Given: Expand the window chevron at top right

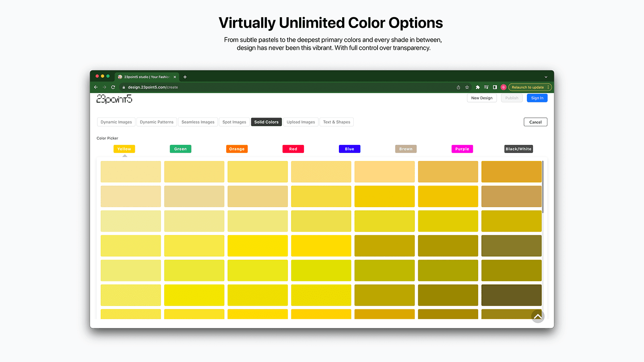Looking at the screenshot, I should click(x=546, y=77).
